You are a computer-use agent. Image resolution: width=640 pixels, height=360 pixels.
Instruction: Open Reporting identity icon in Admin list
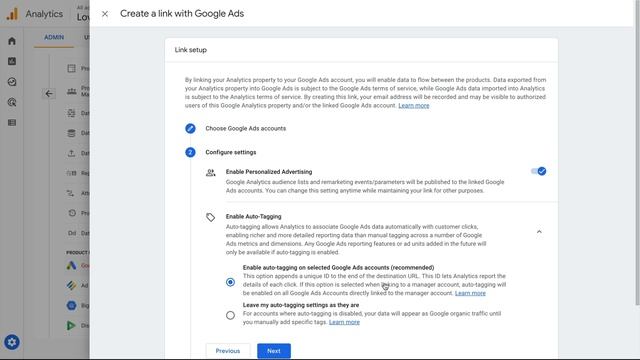(71, 173)
